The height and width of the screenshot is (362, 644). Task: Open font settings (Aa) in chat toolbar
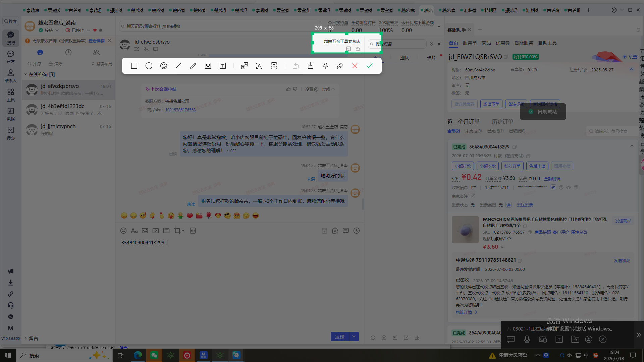coord(134,231)
